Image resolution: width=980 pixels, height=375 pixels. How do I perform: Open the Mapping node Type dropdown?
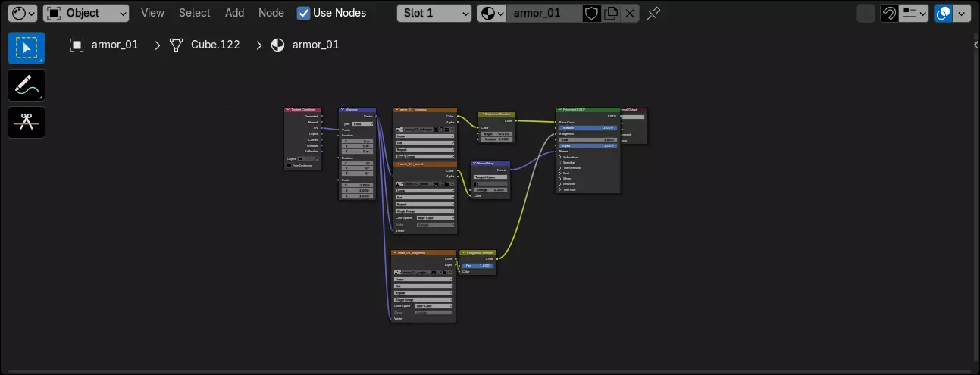coord(362,123)
